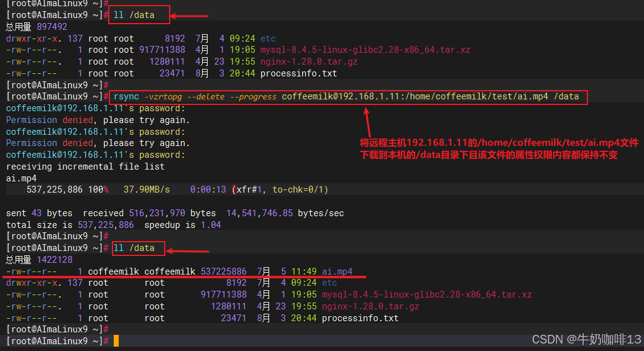Click processinfo.txt in the second listing

pyautogui.click(x=360, y=318)
